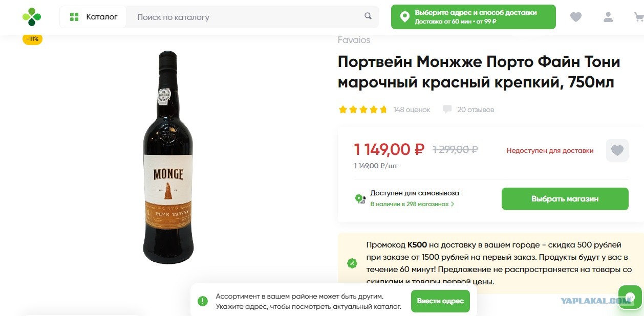The height and width of the screenshot is (316, 644).
Task: Open the shopping cart icon
Action: click(x=638, y=17)
